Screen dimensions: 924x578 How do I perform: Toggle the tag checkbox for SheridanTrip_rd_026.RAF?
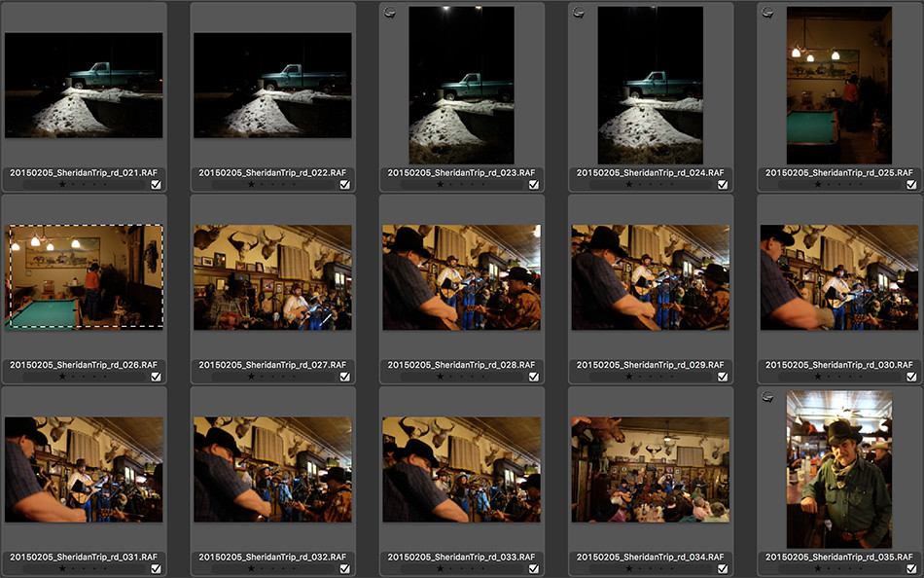point(157,377)
